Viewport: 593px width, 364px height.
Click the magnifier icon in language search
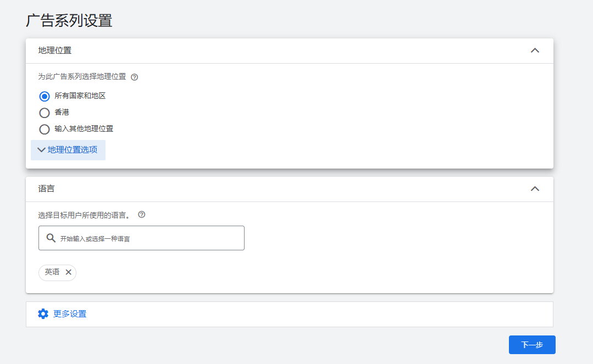tap(51, 238)
